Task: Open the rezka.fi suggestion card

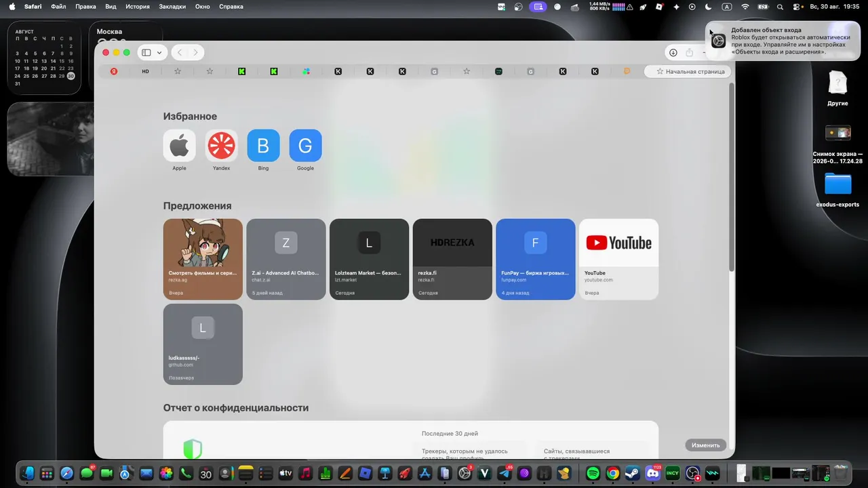Action: pos(452,259)
